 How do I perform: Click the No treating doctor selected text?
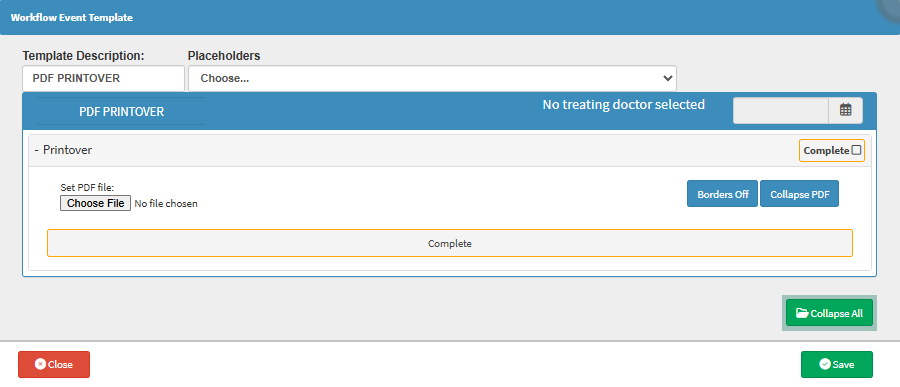pyautogui.click(x=623, y=105)
